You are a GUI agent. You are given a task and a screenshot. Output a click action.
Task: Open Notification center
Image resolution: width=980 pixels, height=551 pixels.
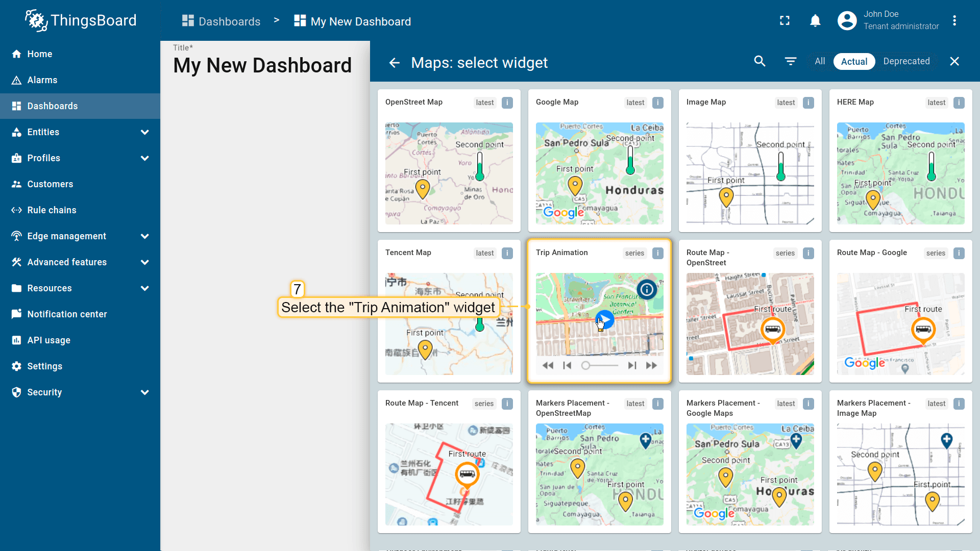80,314
